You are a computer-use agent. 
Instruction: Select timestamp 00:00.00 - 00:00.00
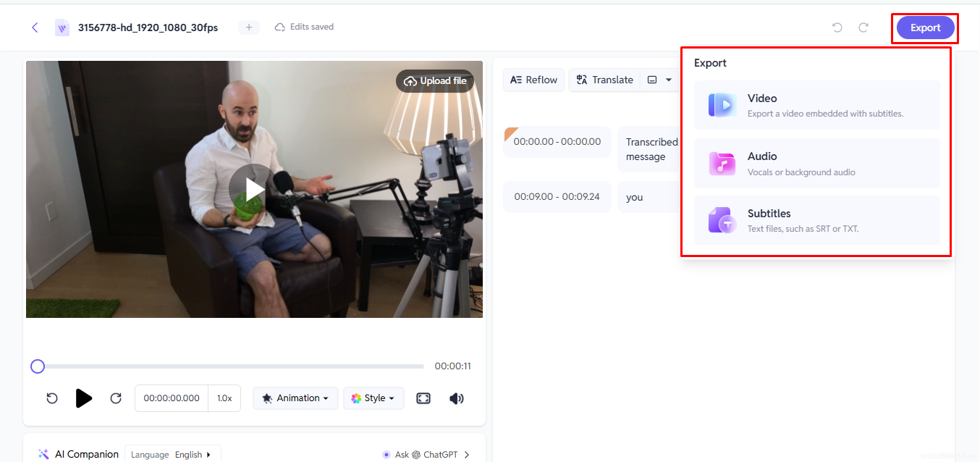(557, 142)
